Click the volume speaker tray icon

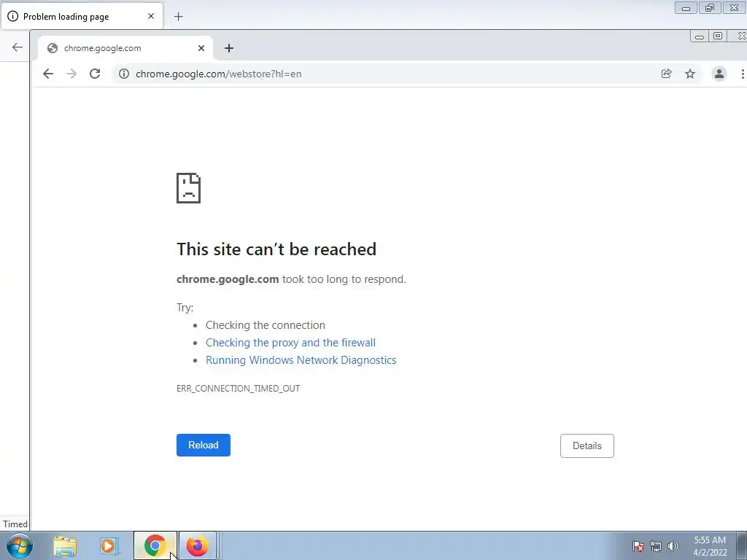click(x=673, y=546)
